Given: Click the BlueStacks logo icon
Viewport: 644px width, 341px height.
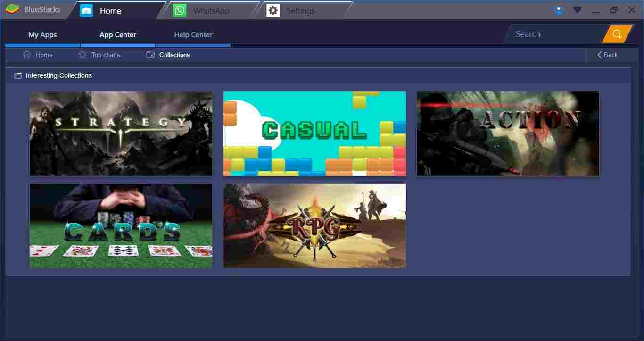Looking at the screenshot, I should [12, 9].
